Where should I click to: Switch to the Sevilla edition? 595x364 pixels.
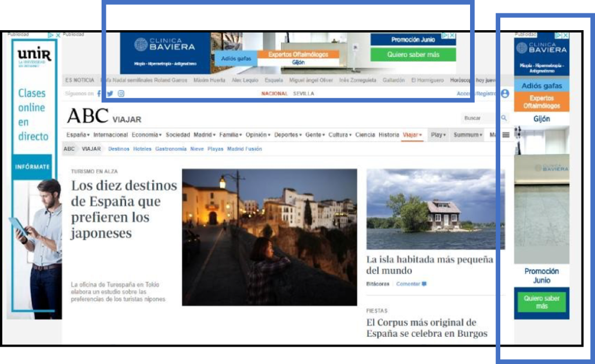(303, 93)
